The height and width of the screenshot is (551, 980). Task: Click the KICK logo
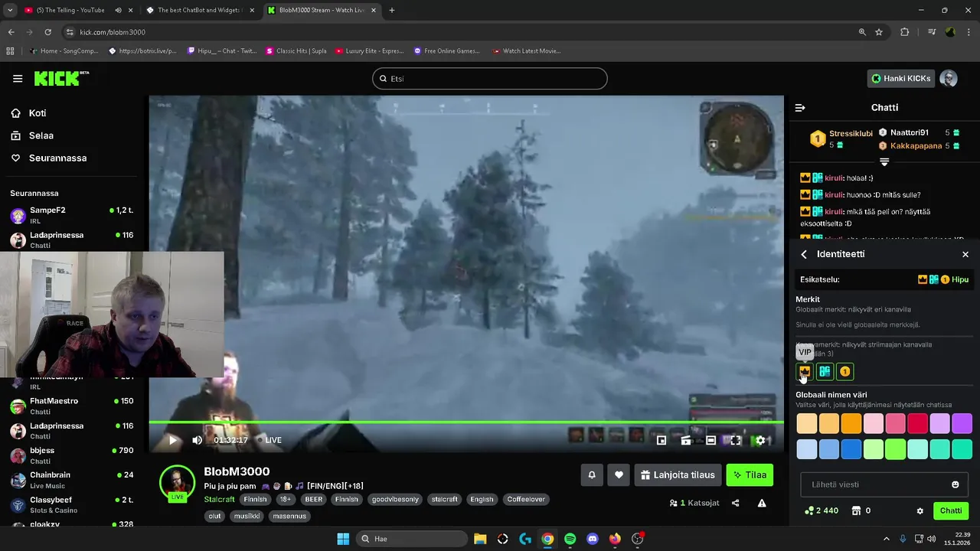(61, 78)
